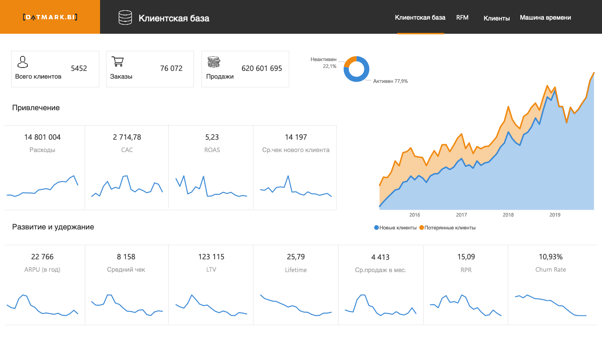Click the 2019 axis label on area chart

point(555,215)
